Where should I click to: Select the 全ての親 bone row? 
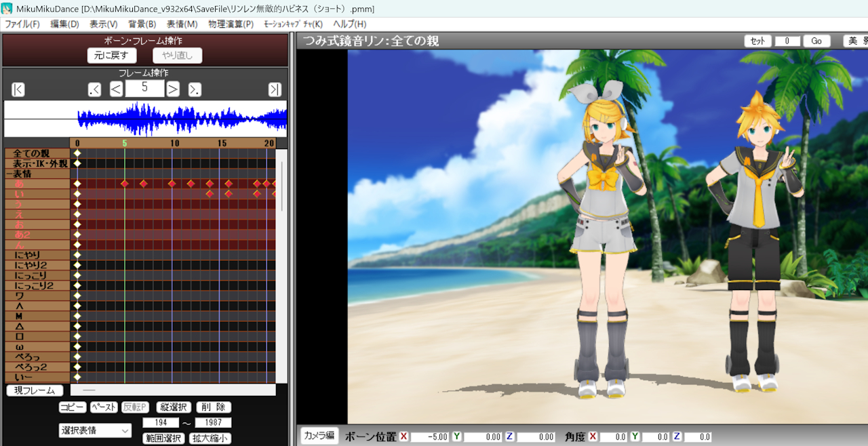[x=37, y=153]
